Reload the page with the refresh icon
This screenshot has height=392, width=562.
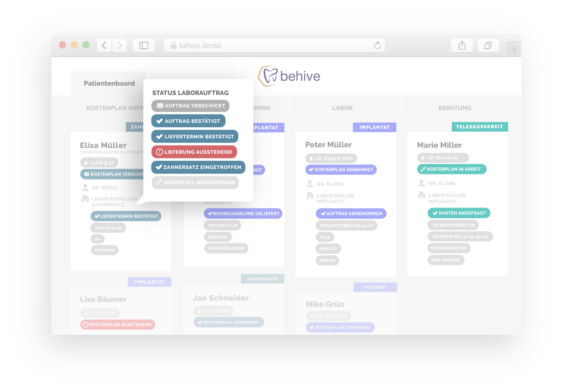coord(377,45)
